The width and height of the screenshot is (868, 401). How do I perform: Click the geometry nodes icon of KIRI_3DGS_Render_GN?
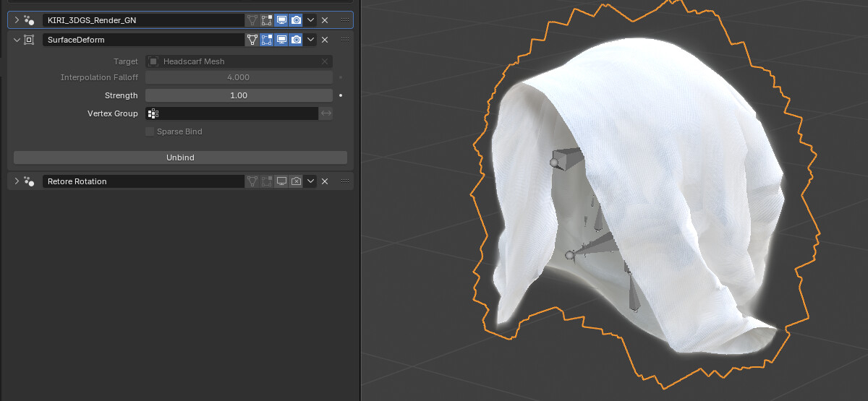pyautogui.click(x=30, y=20)
